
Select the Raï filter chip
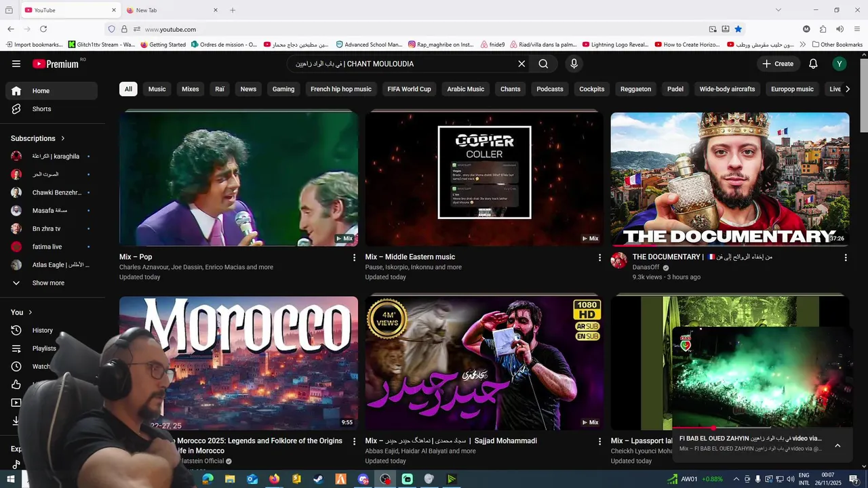220,89
